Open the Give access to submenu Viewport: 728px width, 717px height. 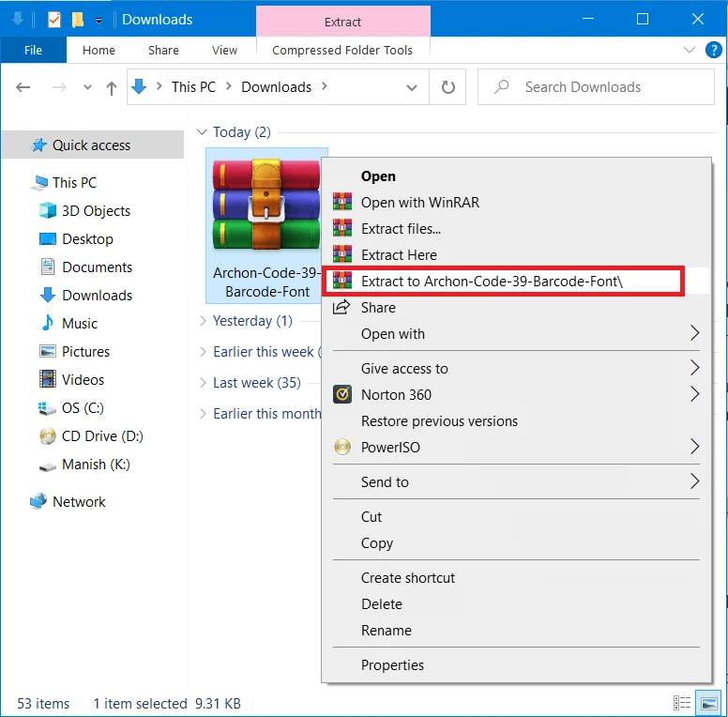pos(516,368)
